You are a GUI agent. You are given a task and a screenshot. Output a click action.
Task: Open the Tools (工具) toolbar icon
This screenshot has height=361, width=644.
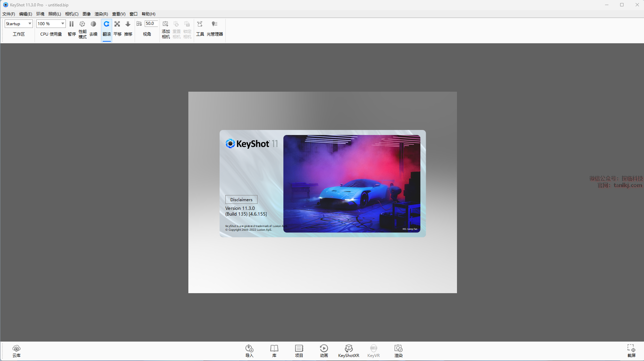[200, 24]
